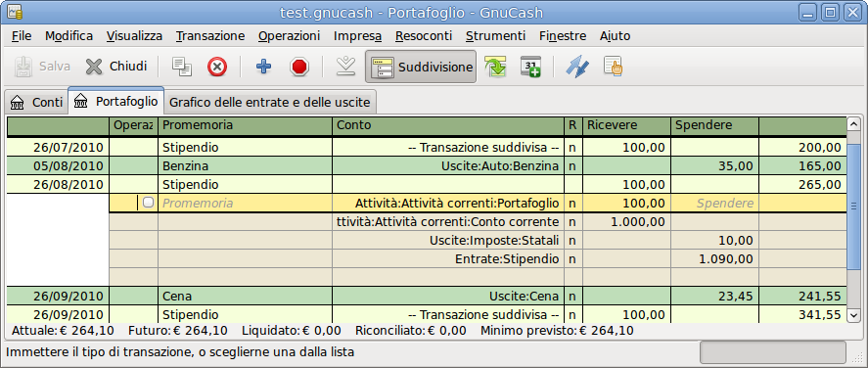Open the Visualizza menu

tap(134, 36)
